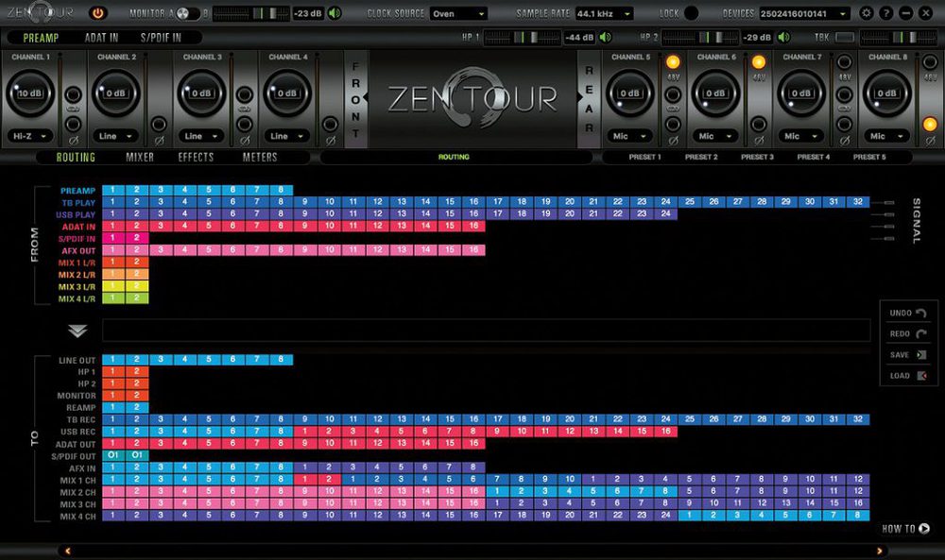945x560 pixels.
Task: Click the double chevron down routing icon
Action: [77, 331]
